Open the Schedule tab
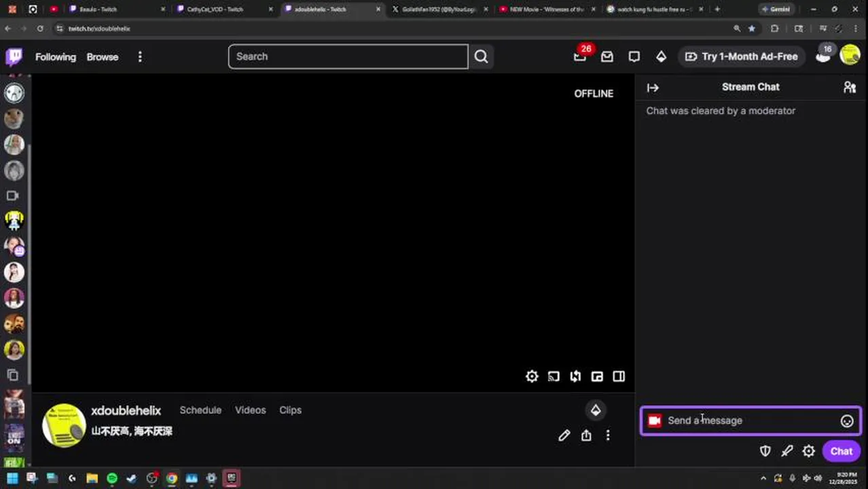Image resolution: width=868 pixels, height=489 pixels. [x=200, y=410]
